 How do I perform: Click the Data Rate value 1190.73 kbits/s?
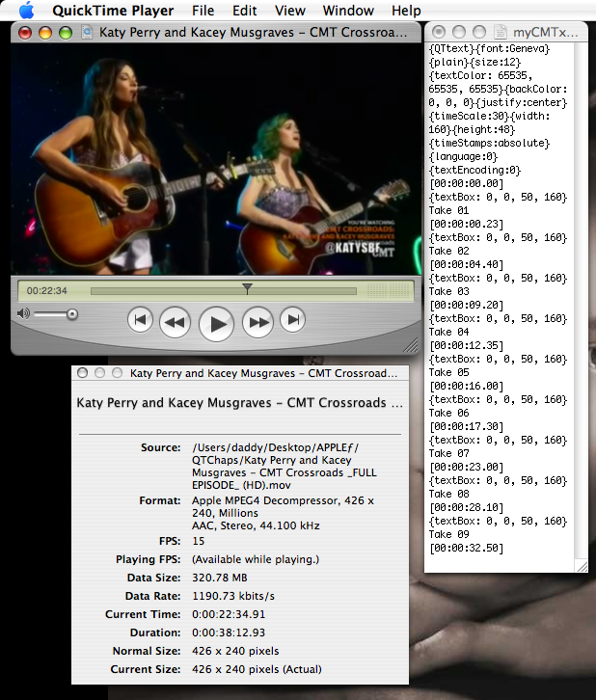point(233,596)
